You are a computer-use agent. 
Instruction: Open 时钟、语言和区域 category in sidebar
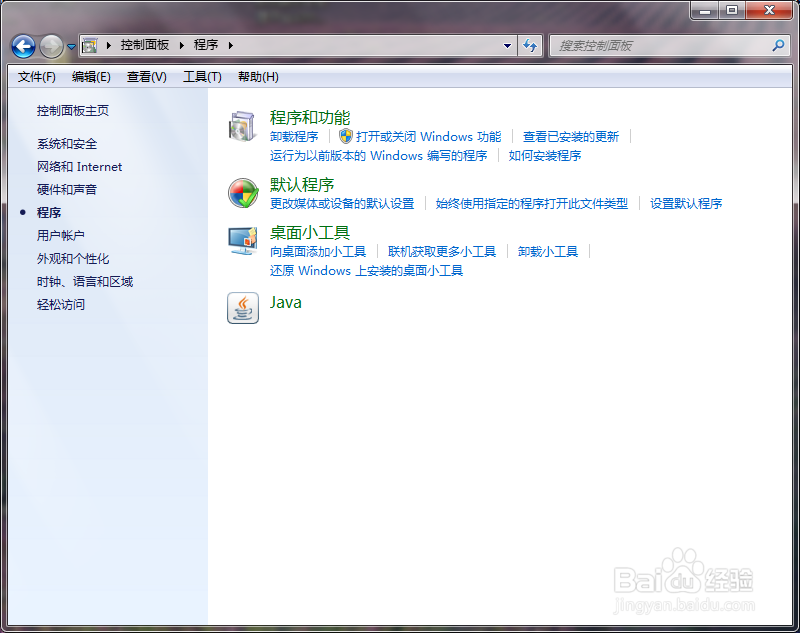click(x=85, y=282)
